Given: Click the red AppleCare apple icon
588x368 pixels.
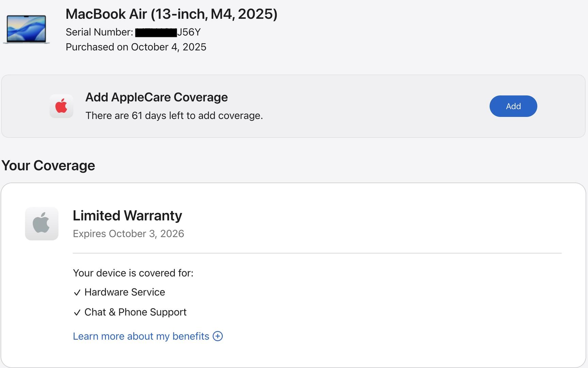Looking at the screenshot, I should point(61,106).
